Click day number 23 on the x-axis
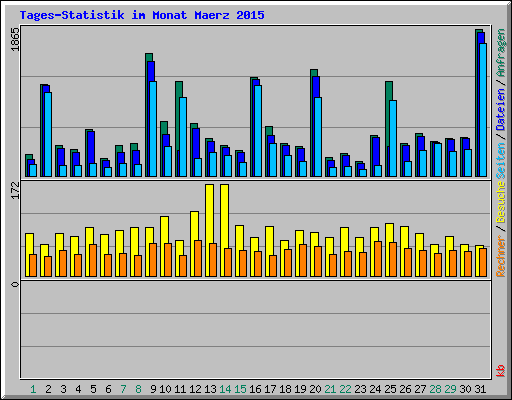The height and width of the screenshot is (400, 512). tap(360, 389)
